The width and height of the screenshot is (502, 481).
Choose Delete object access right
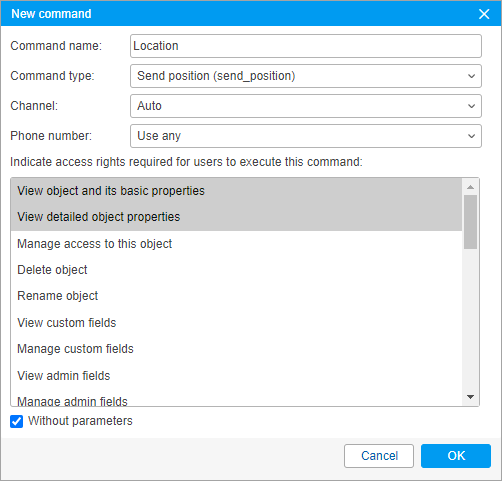click(x=236, y=270)
